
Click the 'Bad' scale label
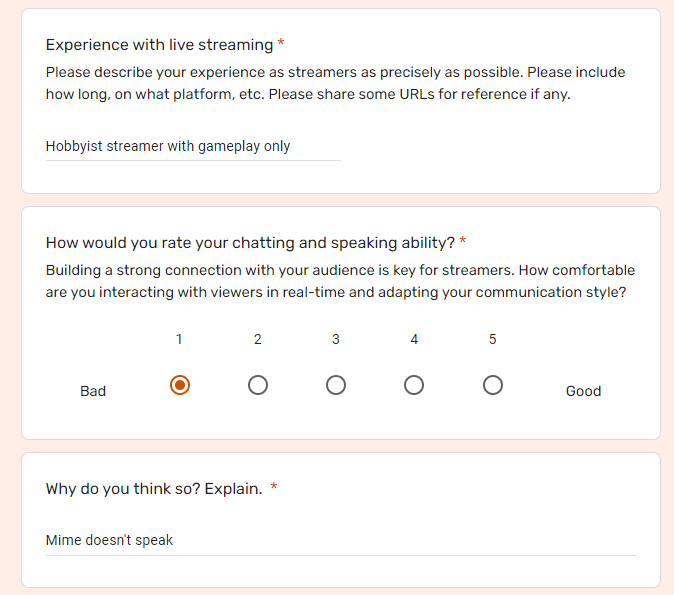[93, 391]
